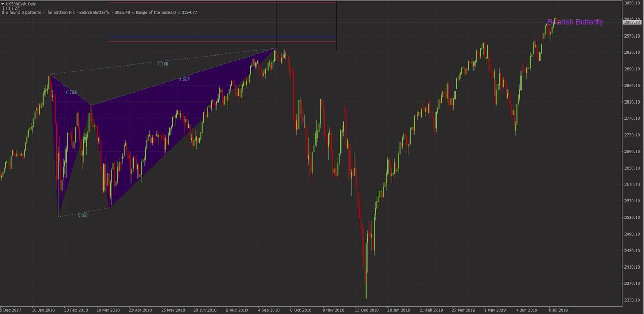The width and height of the screenshot is (644, 314).
Task: Click the '23 Apr 2018' date label
Action: (x=140, y=310)
